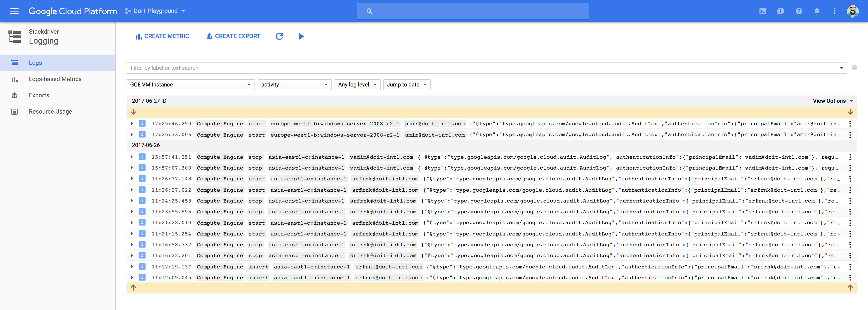Click the CREATE METRIC button
The height and width of the screenshot is (310, 868).
click(x=162, y=36)
